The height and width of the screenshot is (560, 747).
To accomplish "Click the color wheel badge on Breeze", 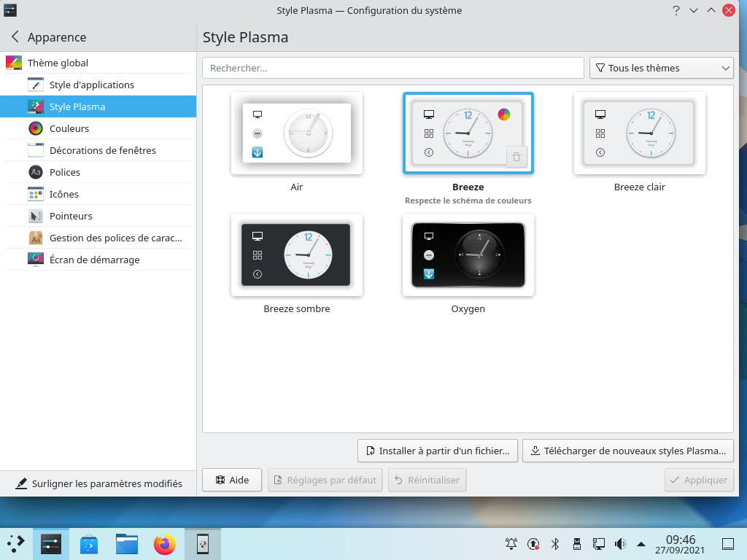I will pyautogui.click(x=503, y=114).
